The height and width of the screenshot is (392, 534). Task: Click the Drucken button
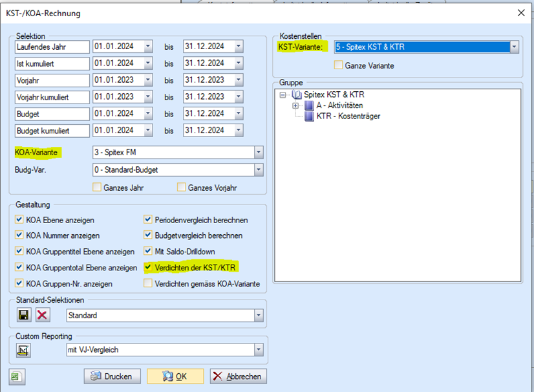[x=112, y=376]
